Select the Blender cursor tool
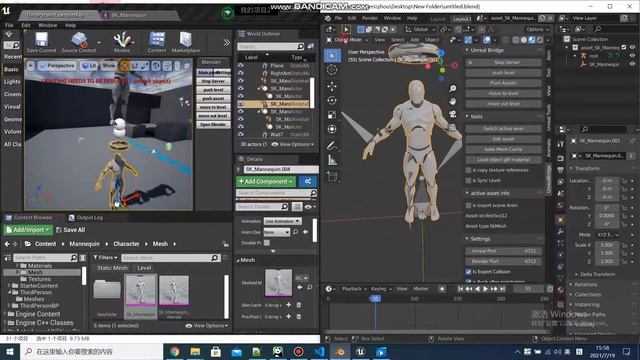640x360 pixels. pos(332,70)
